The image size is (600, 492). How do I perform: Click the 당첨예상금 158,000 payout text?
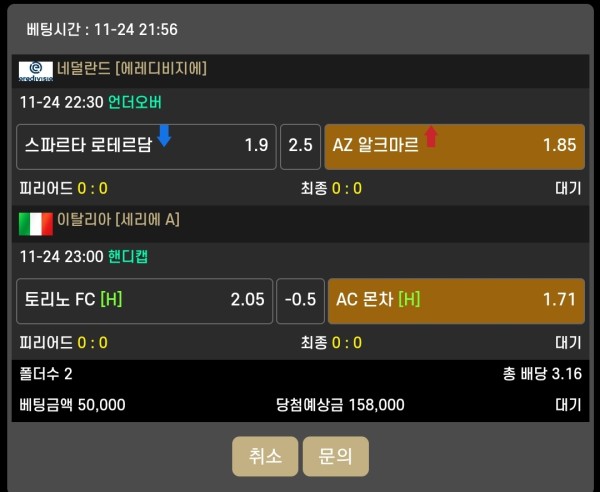click(x=340, y=405)
